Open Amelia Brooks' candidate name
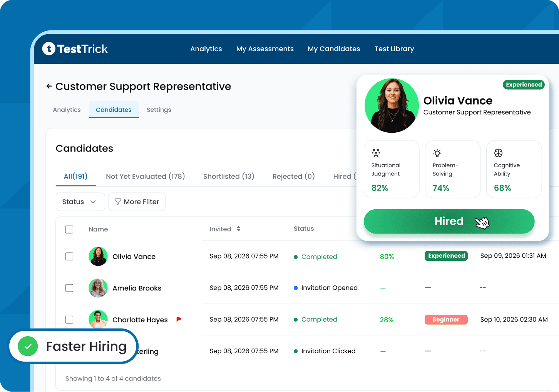This screenshot has height=392, width=559. 137,288
